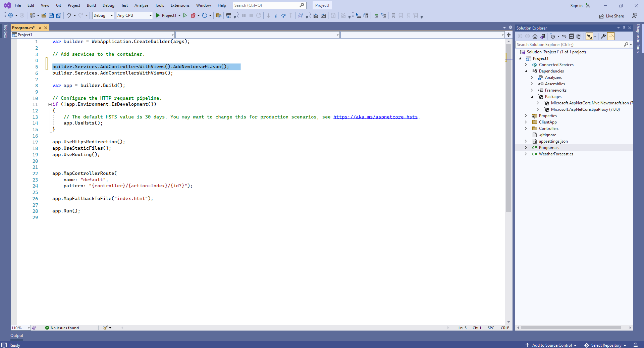This screenshot has width=644, height=348.
Task: Select appsettings.json in Solution Explorer
Action: click(553, 141)
